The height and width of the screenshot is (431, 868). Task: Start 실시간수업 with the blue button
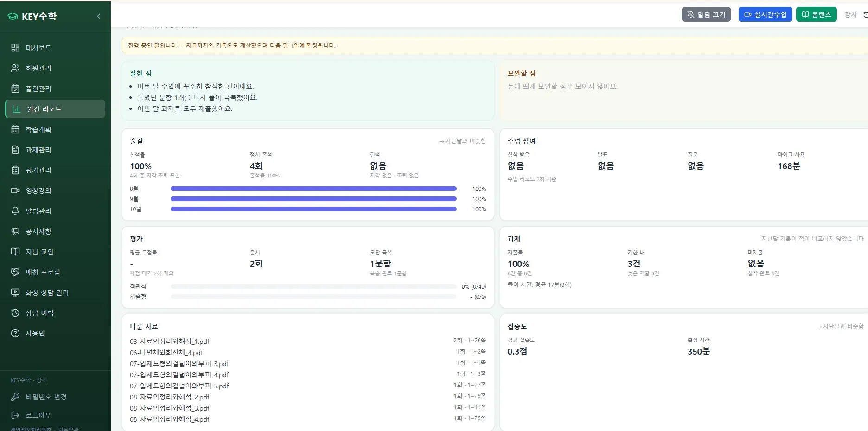point(766,14)
